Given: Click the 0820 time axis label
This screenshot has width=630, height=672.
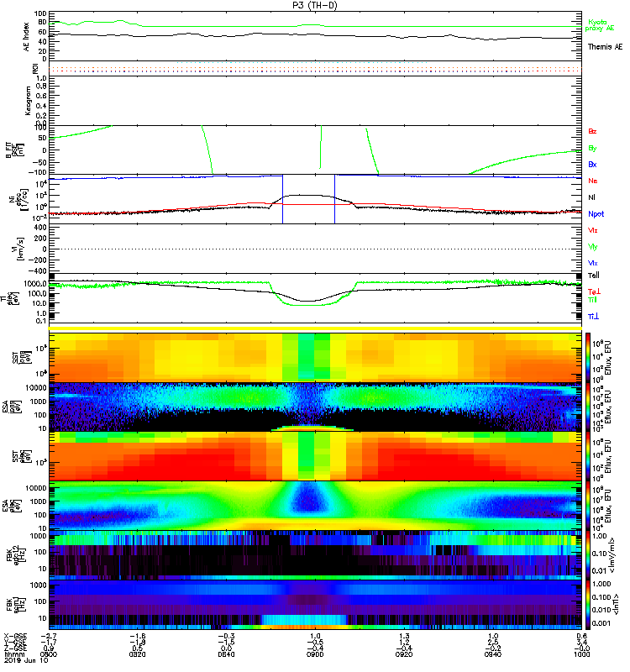Looking at the screenshot, I should point(137,654).
